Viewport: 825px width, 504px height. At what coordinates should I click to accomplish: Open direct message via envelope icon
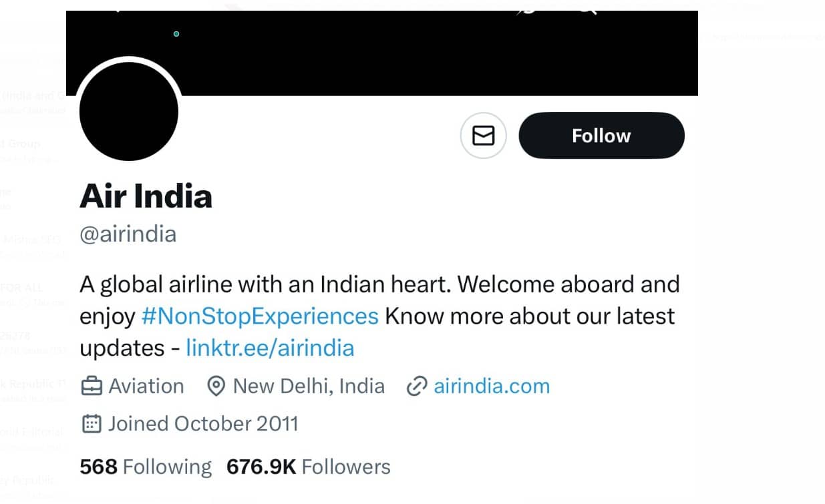(483, 136)
